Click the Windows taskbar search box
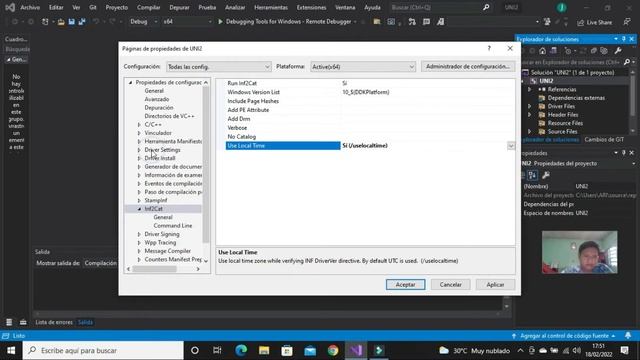640x360 pixels. tap(103, 350)
